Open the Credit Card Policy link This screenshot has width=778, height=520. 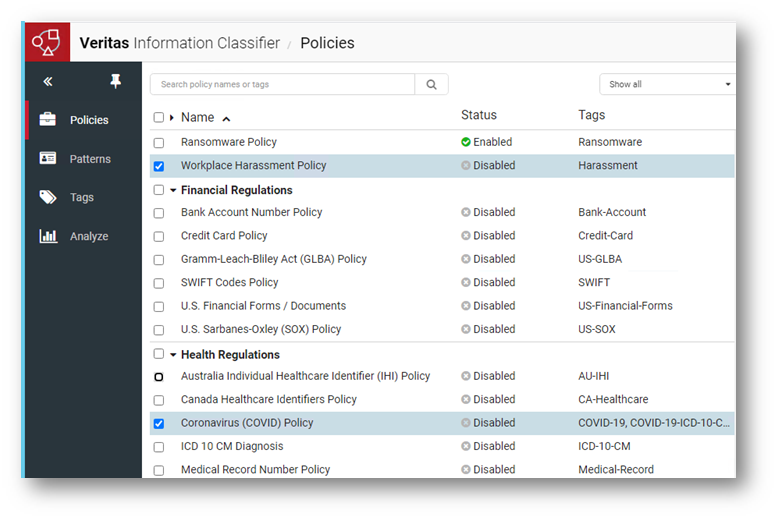(x=224, y=236)
